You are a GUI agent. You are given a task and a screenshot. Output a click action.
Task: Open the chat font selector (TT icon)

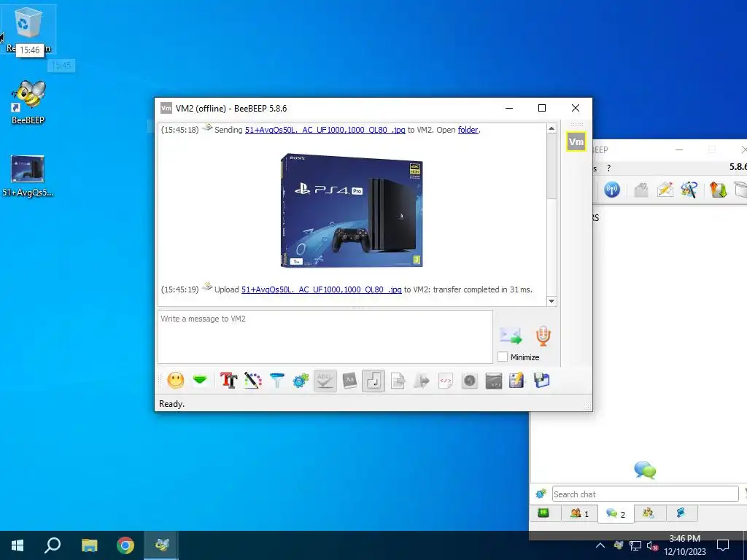pyautogui.click(x=228, y=380)
